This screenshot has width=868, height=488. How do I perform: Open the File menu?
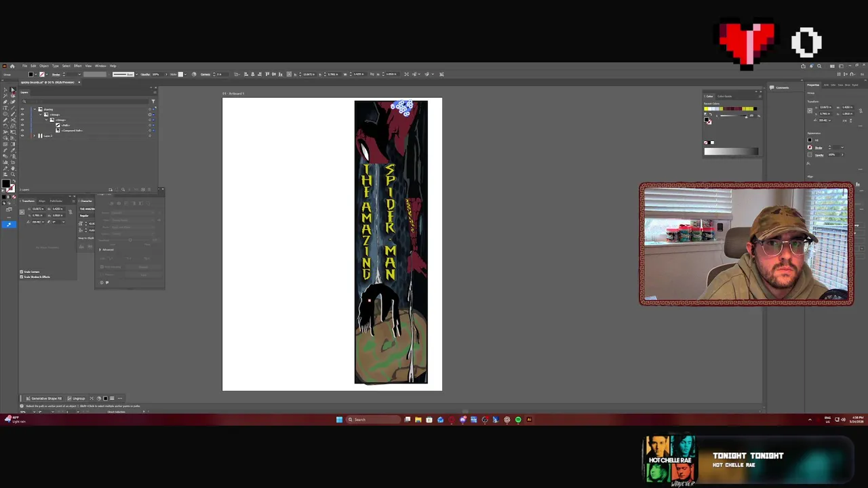[24, 66]
